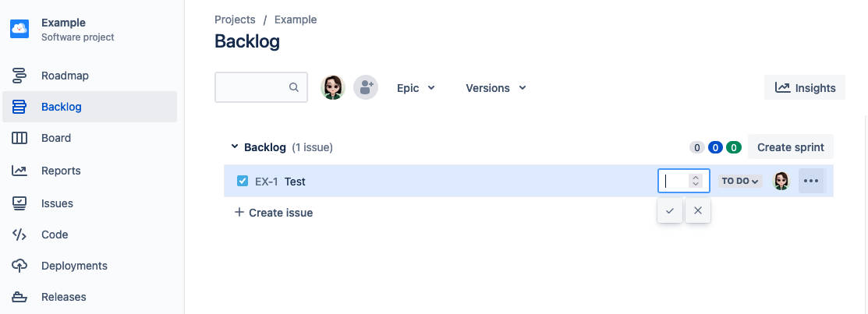Collapse the Backlog section chevron
868x314 pixels.
click(x=234, y=146)
